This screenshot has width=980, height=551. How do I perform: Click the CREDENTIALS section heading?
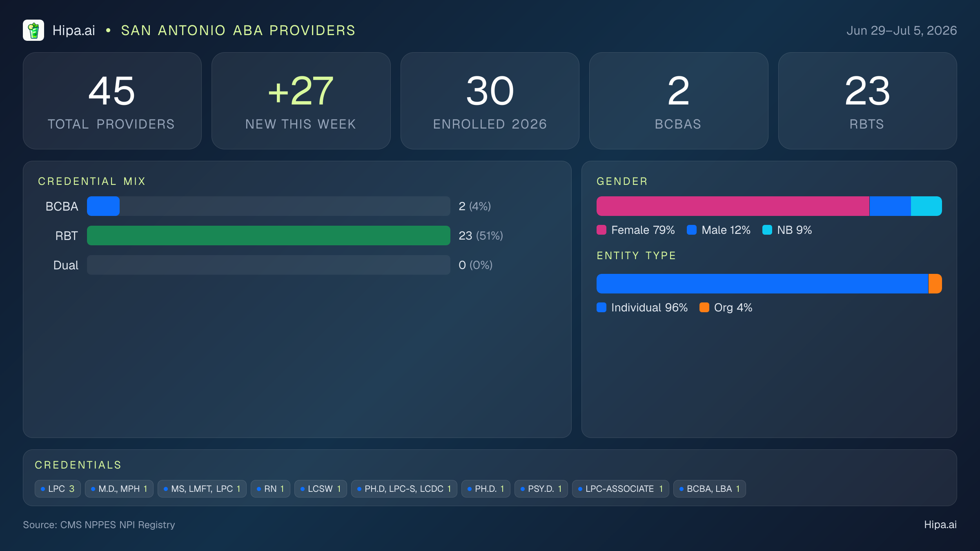tap(78, 465)
